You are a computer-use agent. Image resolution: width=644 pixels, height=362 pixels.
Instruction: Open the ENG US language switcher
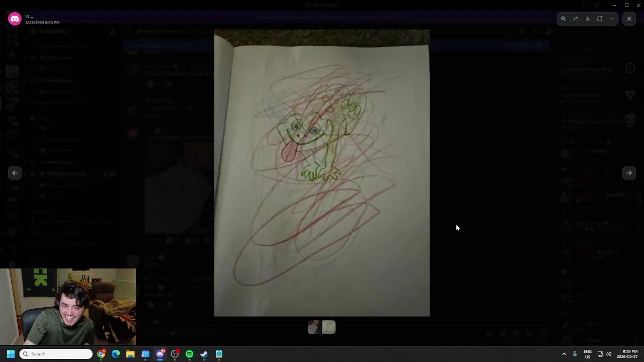588,354
